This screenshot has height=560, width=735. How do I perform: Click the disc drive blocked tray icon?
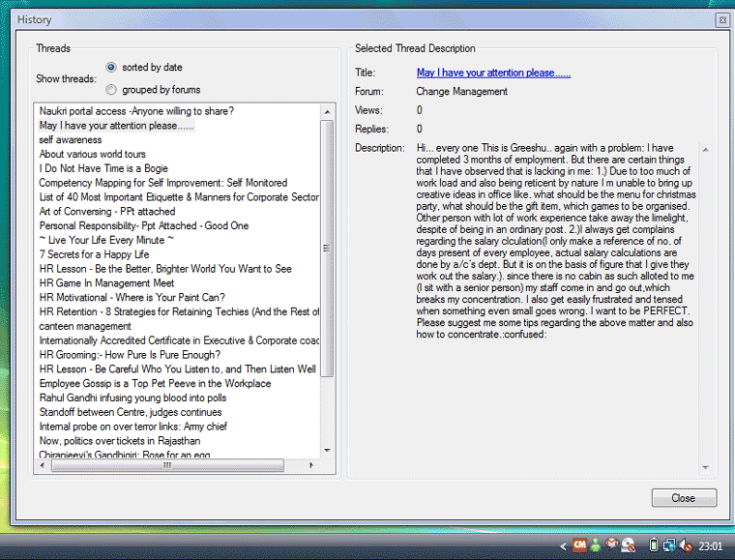pyautogui.click(x=628, y=545)
